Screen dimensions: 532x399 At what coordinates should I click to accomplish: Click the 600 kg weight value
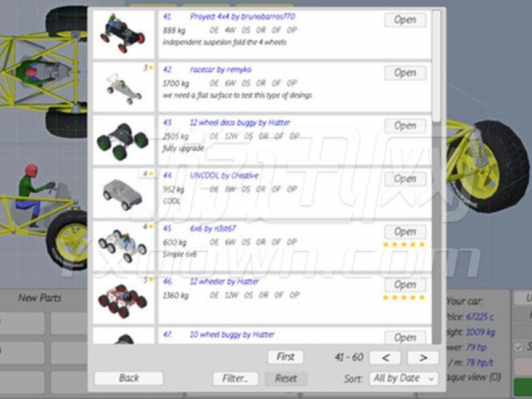pos(175,242)
